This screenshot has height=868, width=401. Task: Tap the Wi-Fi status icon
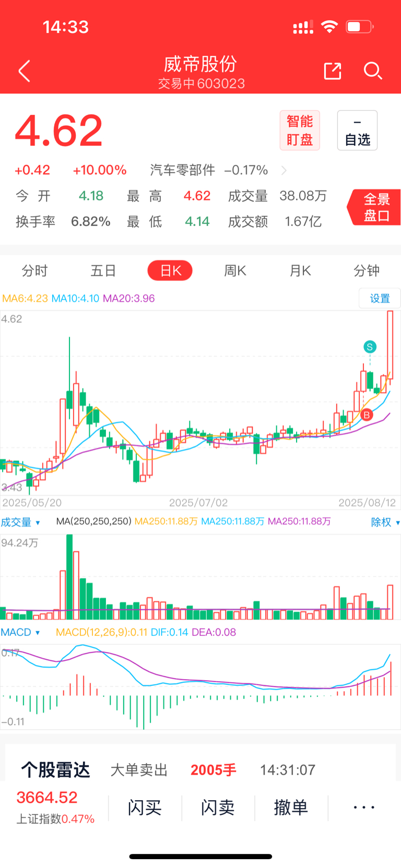(329, 27)
